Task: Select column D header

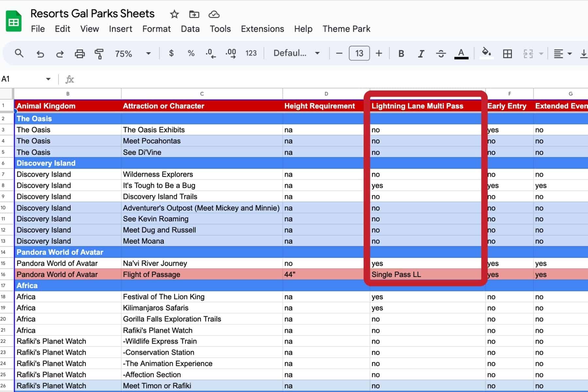Action: click(326, 94)
